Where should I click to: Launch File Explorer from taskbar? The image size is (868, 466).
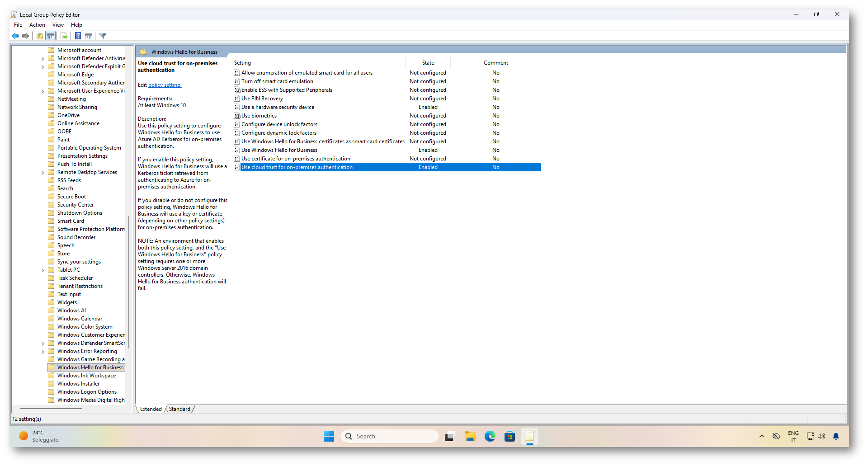[470, 437]
